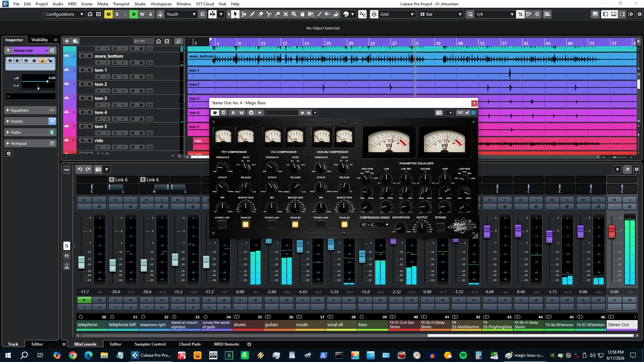Viewport: 644px width, 362px height.
Task: Open Google Chrome from taskbar
Action: point(72,355)
